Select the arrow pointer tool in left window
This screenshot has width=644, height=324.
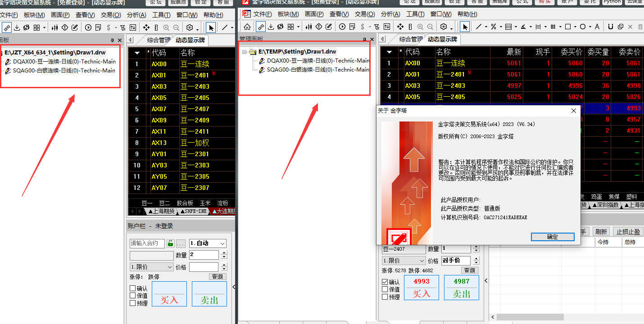tap(211, 27)
